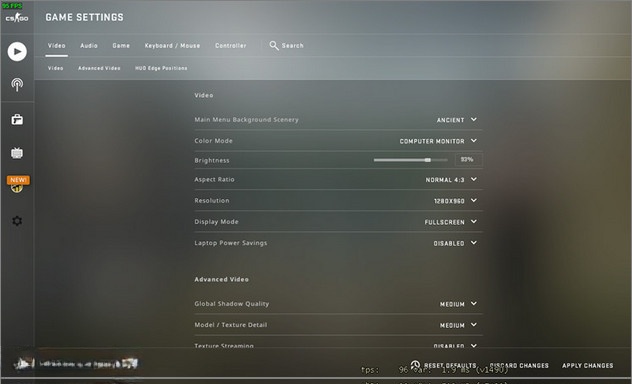Click the Brightness setting label
632x384 pixels.
(212, 160)
